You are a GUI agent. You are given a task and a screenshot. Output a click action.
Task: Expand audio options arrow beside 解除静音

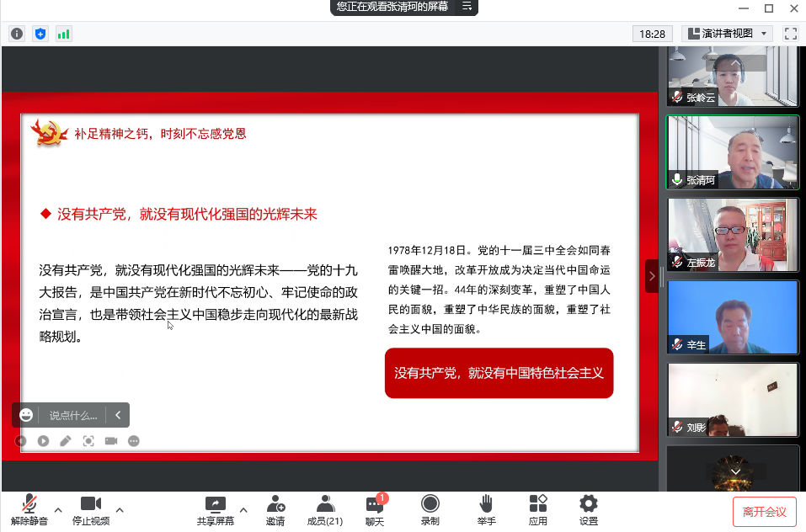coord(58,509)
